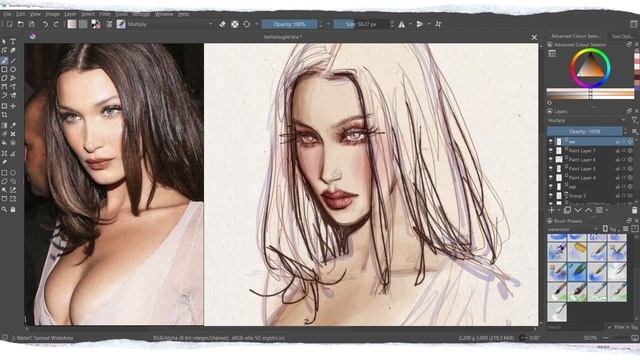Viewport: 640px width, 360px height.
Task: Toggle visibility of Group 3 layer
Action: tap(551, 196)
